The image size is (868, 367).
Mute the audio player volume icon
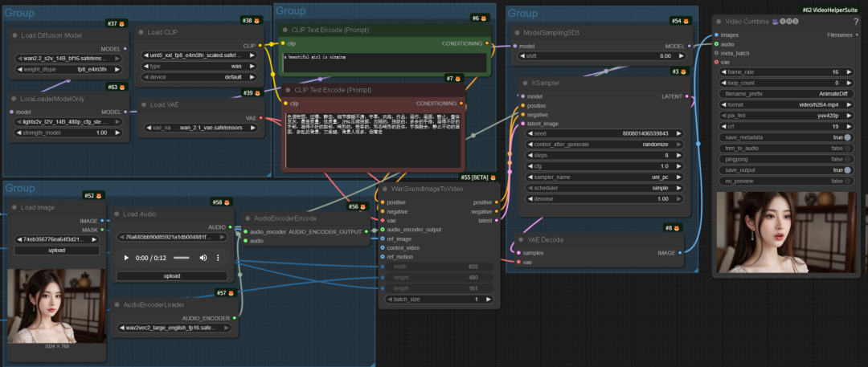click(x=203, y=258)
